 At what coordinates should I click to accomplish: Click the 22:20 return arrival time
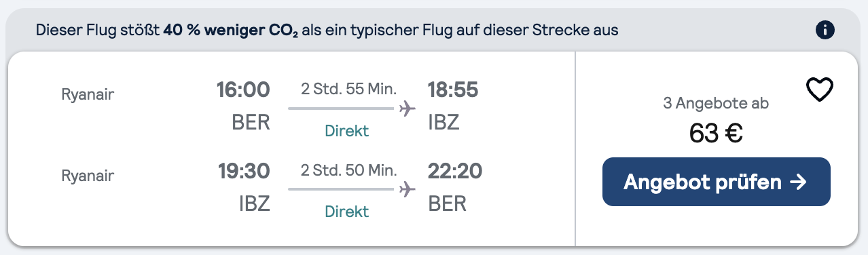click(455, 170)
